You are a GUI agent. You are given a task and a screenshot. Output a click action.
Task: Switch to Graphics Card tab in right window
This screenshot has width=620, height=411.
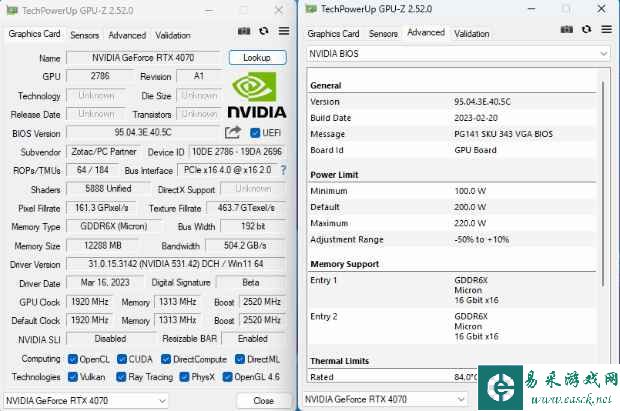click(333, 34)
